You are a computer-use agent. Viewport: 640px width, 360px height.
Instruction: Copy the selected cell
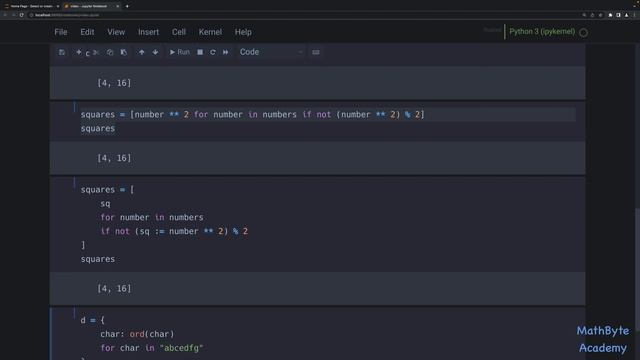pyautogui.click(x=110, y=52)
